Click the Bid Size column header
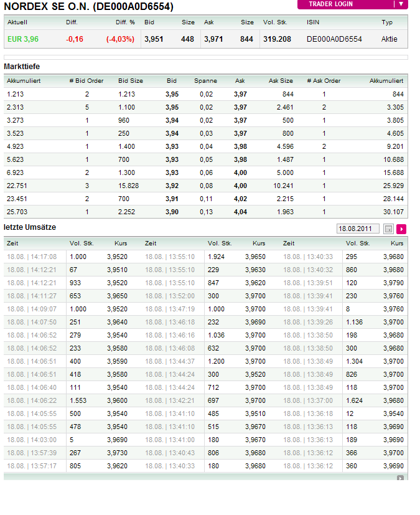The height and width of the screenshot is (515, 420). click(131, 81)
